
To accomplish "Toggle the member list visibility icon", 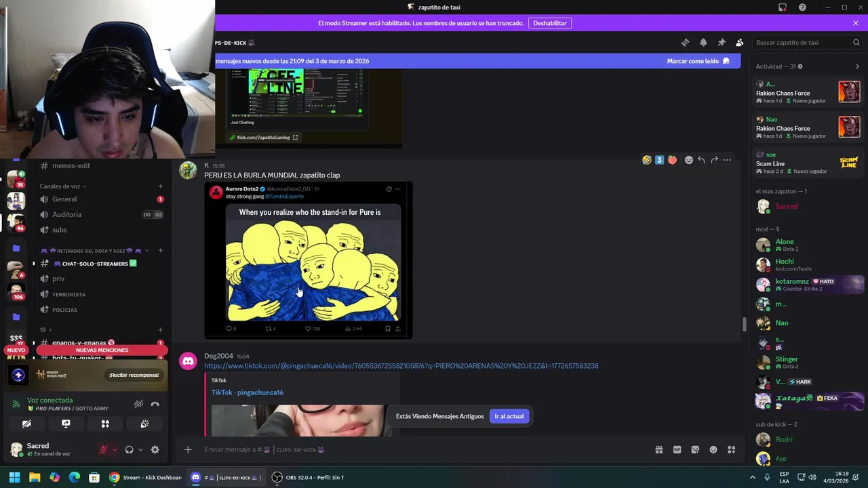I will [740, 43].
